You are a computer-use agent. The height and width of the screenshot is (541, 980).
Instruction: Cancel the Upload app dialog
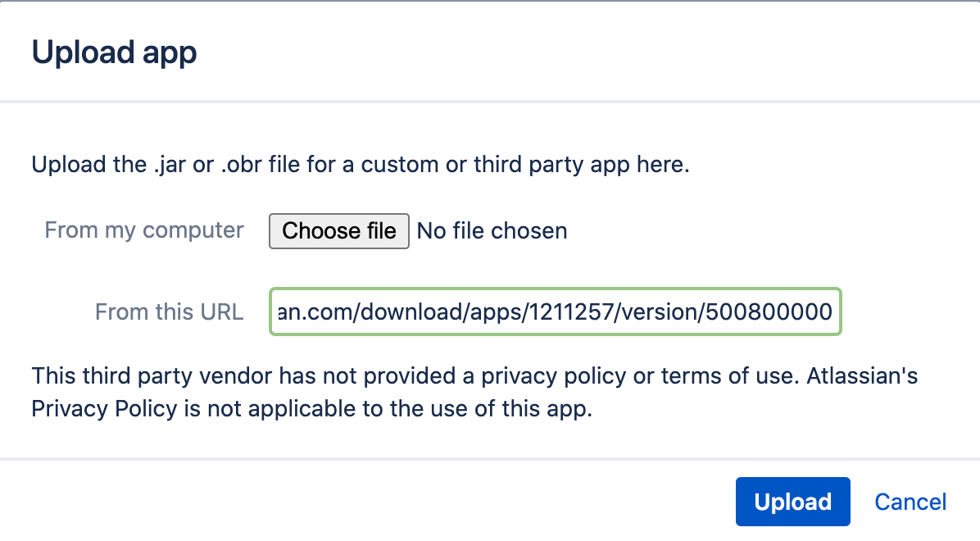(x=910, y=502)
